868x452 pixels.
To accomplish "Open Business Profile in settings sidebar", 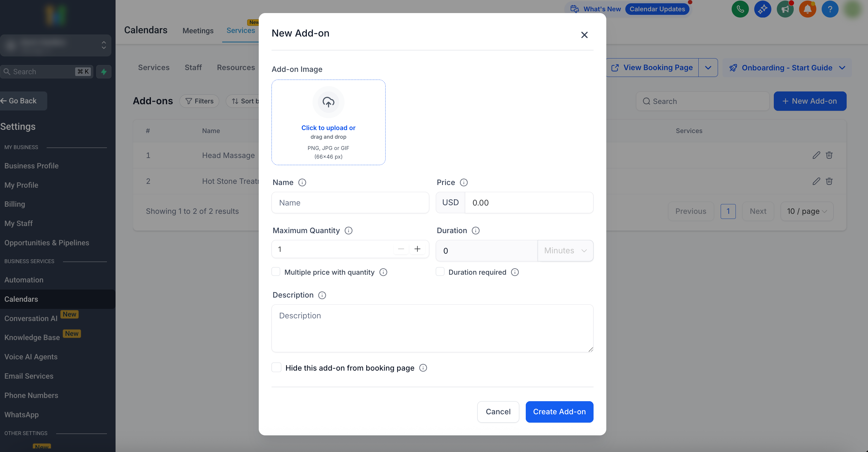I will click(x=31, y=166).
